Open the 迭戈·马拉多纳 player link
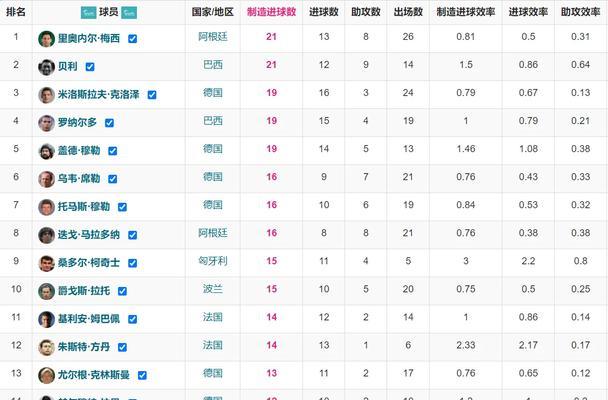The height and width of the screenshot is (400, 608). tap(89, 235)
